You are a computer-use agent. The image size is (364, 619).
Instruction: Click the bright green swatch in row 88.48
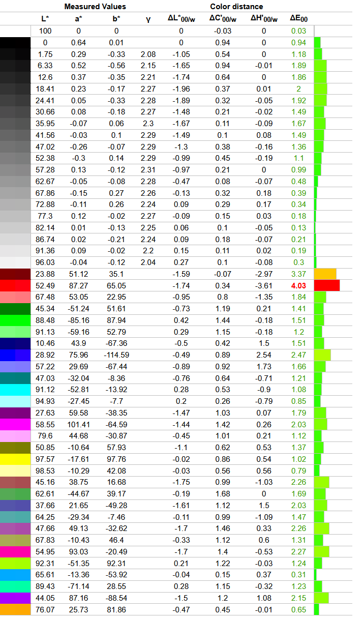(x=15, y=320)
